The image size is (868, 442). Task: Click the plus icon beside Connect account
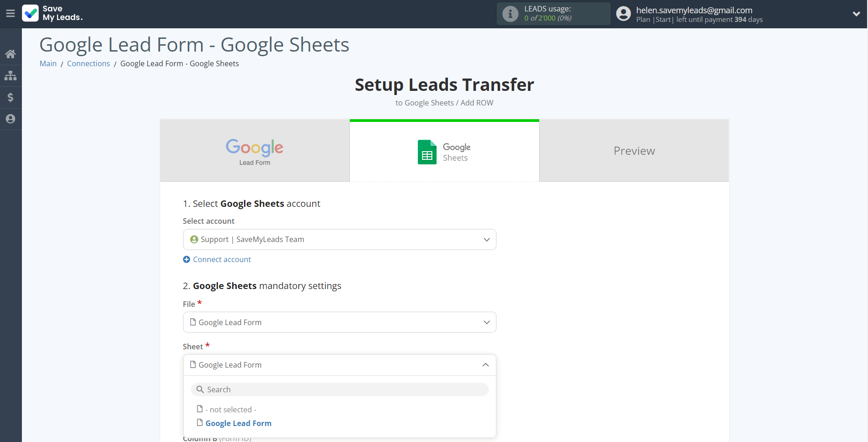(187, 259)
